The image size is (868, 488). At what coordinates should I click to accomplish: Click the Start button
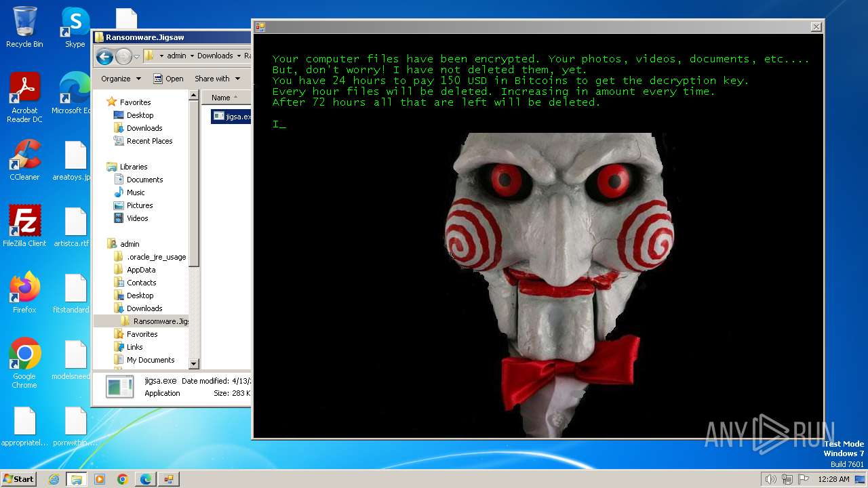coord(18,479)
